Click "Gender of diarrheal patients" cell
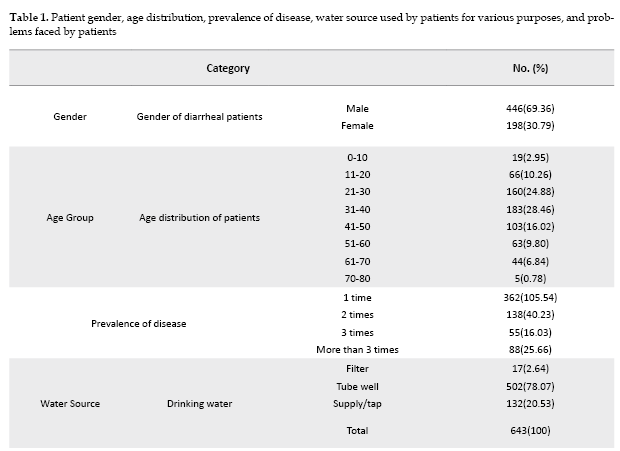620x451 pixels. (x=199, y=117)
